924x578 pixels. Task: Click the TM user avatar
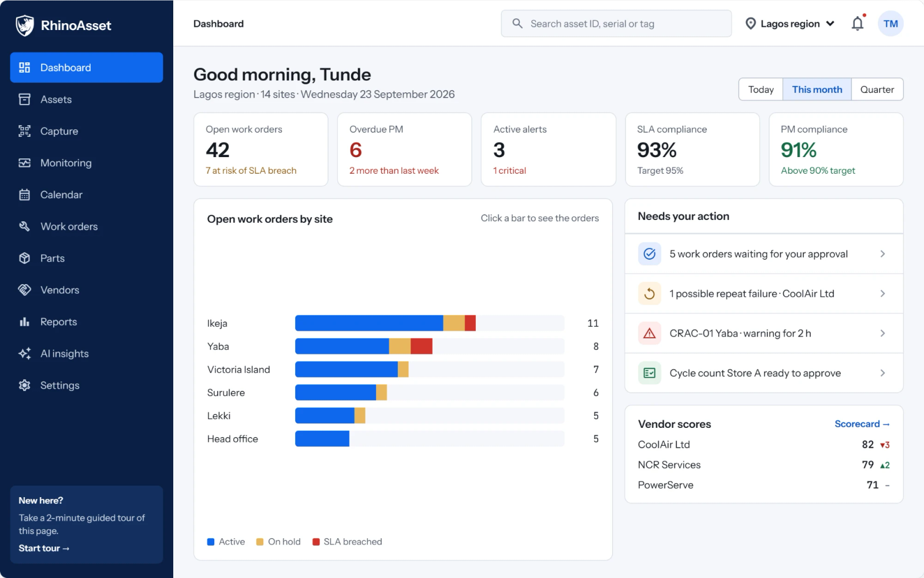tap(891, 24)
